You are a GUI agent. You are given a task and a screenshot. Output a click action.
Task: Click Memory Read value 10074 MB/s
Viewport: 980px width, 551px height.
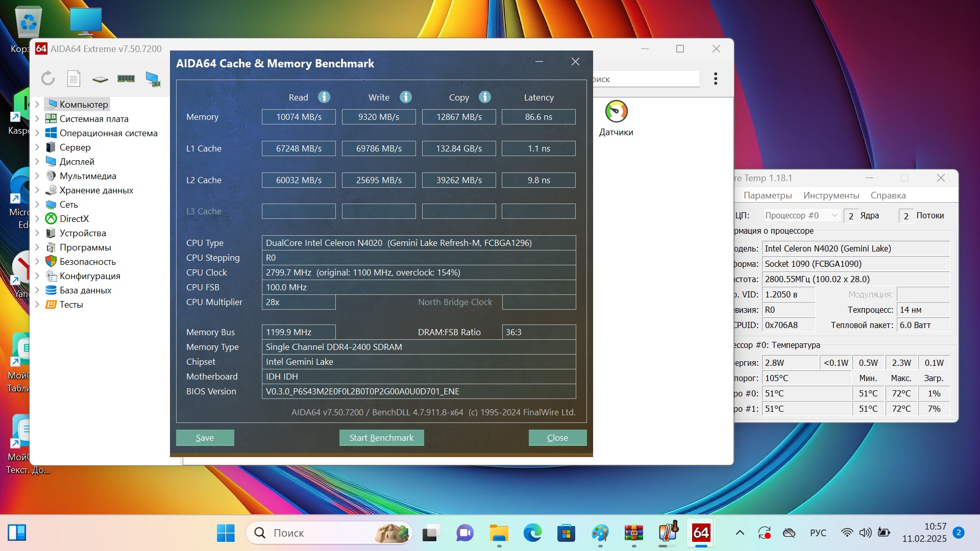pyautogui.click(x=299, y=117)
